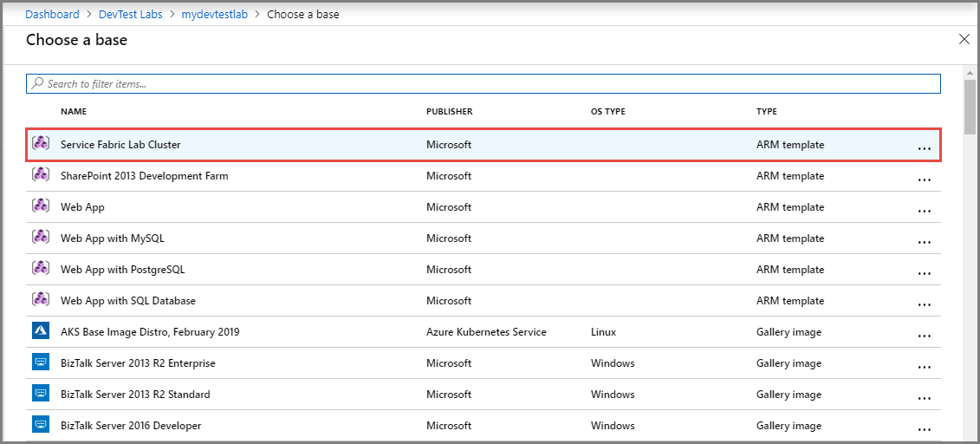Click the Service Fabric Lab Cluster template icon
Screen dimensions: 980x444
pos(41,144)
